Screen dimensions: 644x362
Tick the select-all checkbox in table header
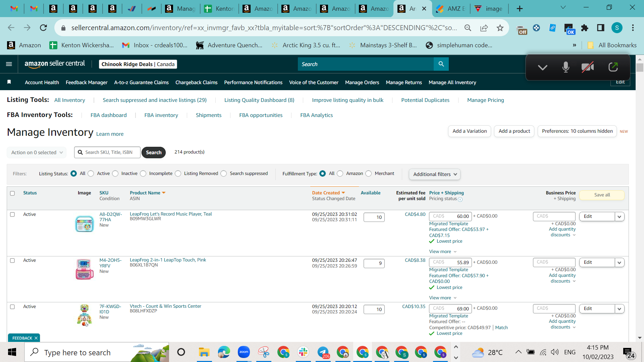[12, 193]
